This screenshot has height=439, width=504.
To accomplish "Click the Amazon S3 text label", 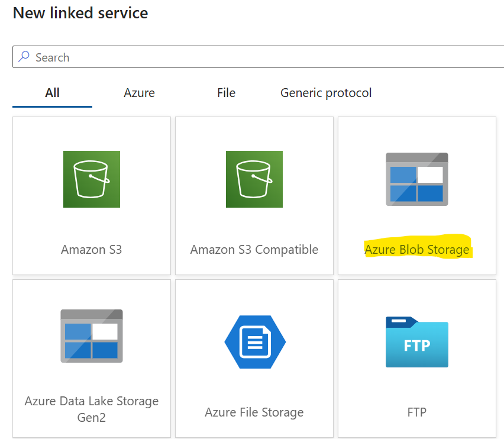I will tap(92, 250).
